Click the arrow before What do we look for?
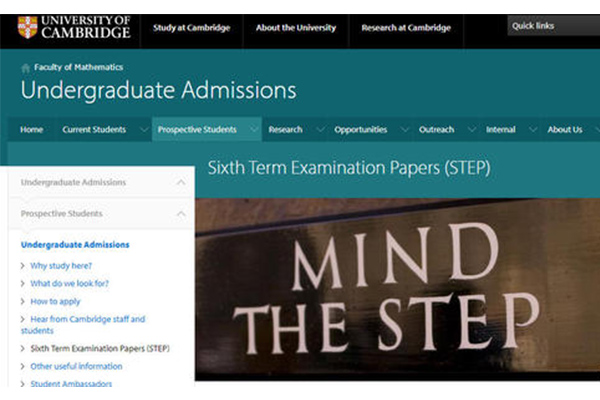Viewport: 600px width, 400px height. tap(23, 283)
